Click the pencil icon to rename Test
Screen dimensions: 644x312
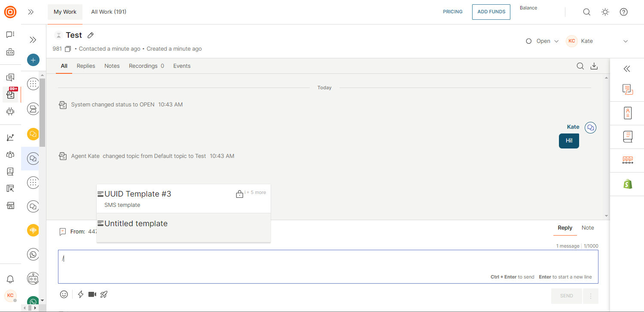click(x=90, y=35)
